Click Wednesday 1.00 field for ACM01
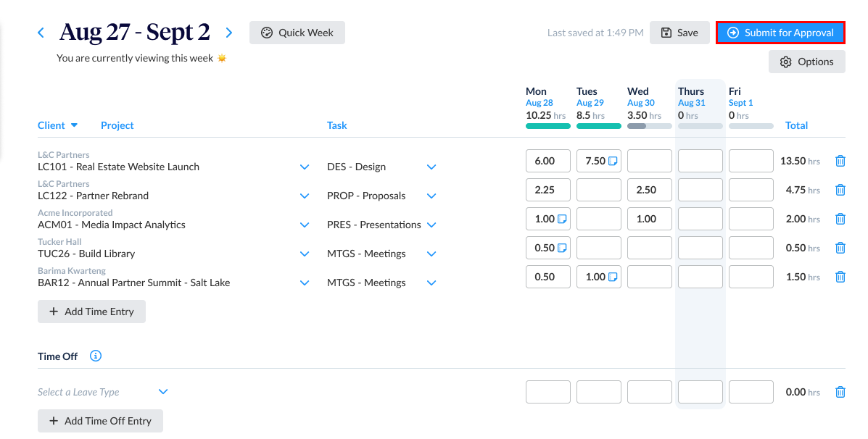 (x=649, y=219)
